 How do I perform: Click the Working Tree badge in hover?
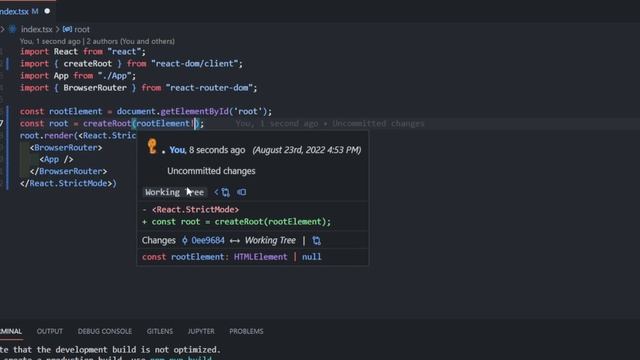pos(174,192)
